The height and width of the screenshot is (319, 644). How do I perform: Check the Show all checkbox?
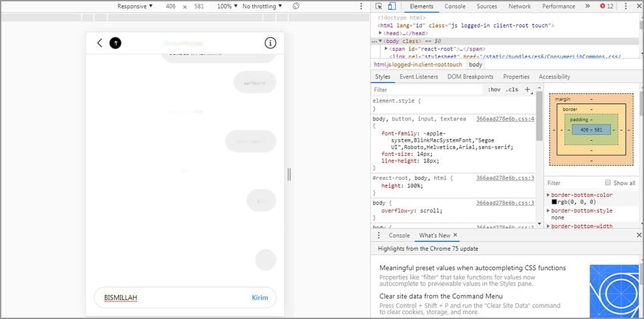(608, 183)
